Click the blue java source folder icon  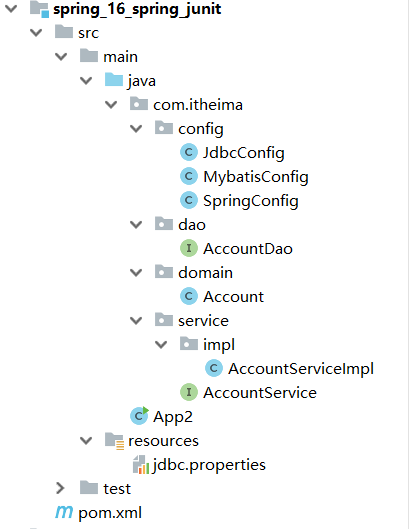coord(114,80)
